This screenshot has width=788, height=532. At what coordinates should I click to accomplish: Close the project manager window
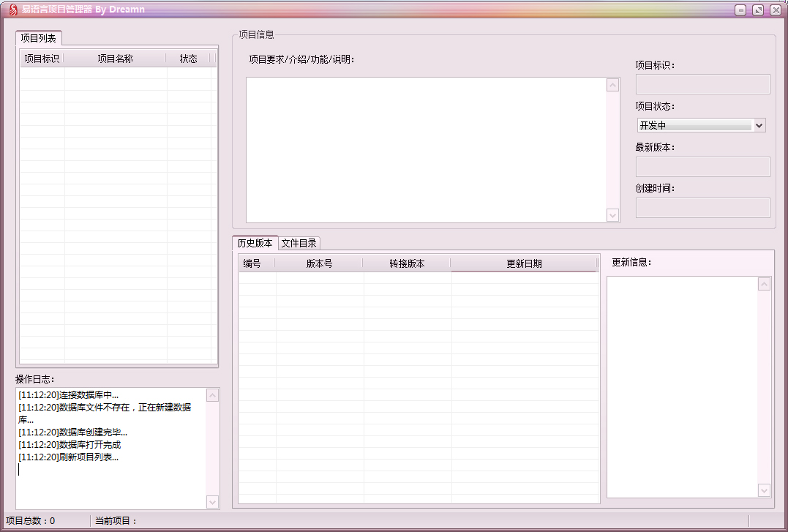(x=776, y=10)
